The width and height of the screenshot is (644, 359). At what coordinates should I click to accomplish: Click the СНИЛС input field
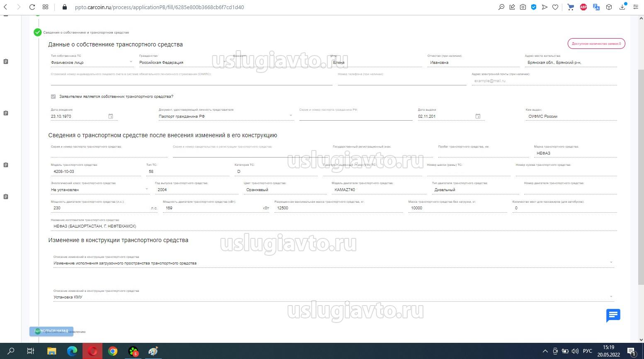point(191,81)
